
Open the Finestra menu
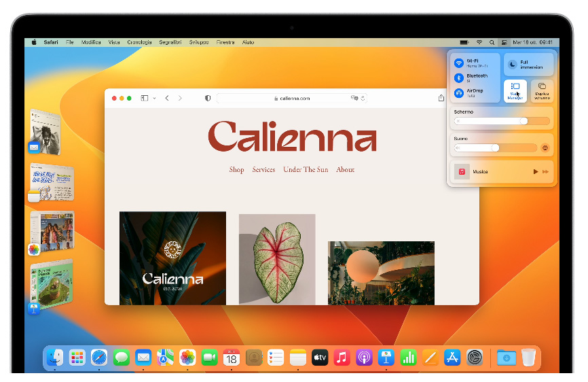coord(225,42)
